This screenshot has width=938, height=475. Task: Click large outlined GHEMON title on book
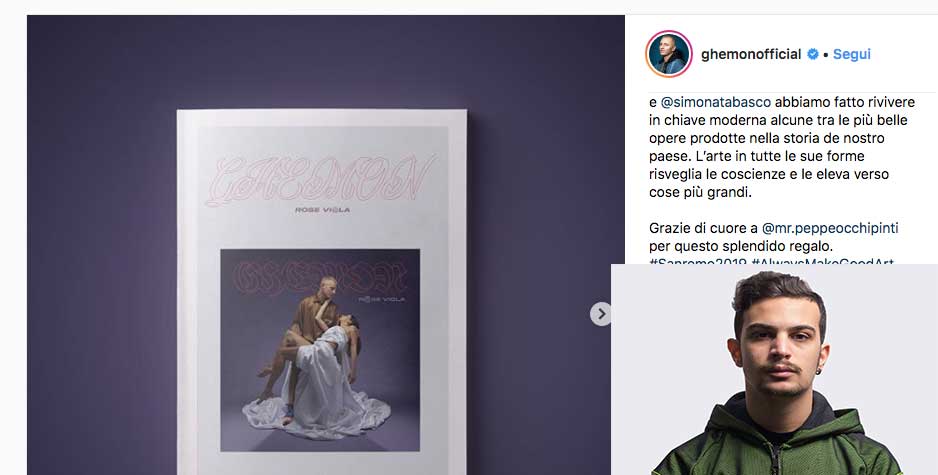point(320,180)
